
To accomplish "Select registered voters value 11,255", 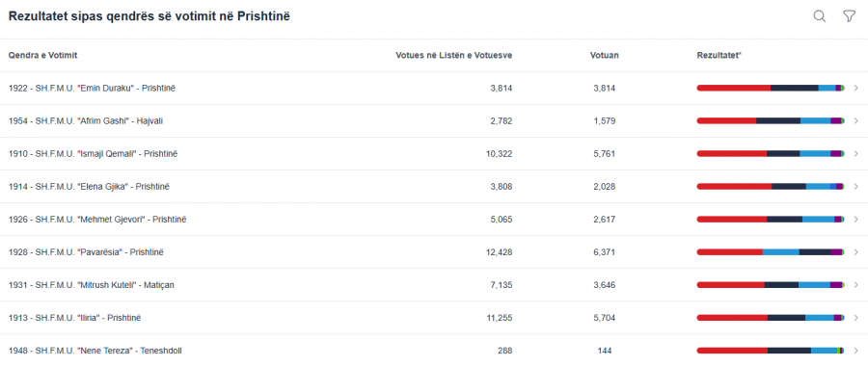I will click(500, 318).
